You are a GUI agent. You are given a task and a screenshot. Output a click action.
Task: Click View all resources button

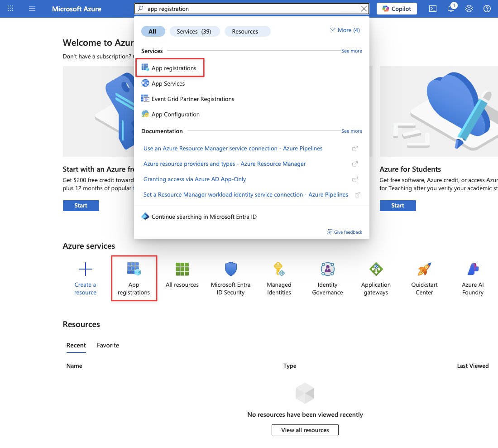[305, 430]
